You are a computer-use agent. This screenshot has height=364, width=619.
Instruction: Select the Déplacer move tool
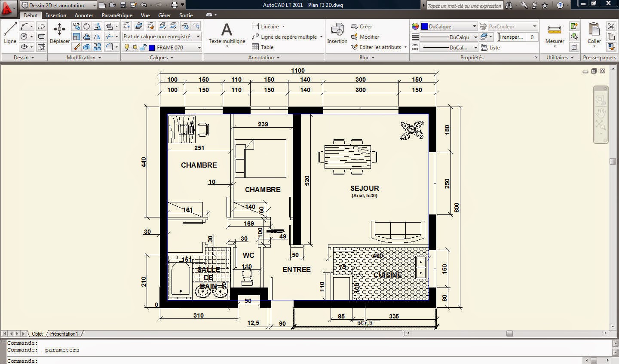tap(59, 34)
